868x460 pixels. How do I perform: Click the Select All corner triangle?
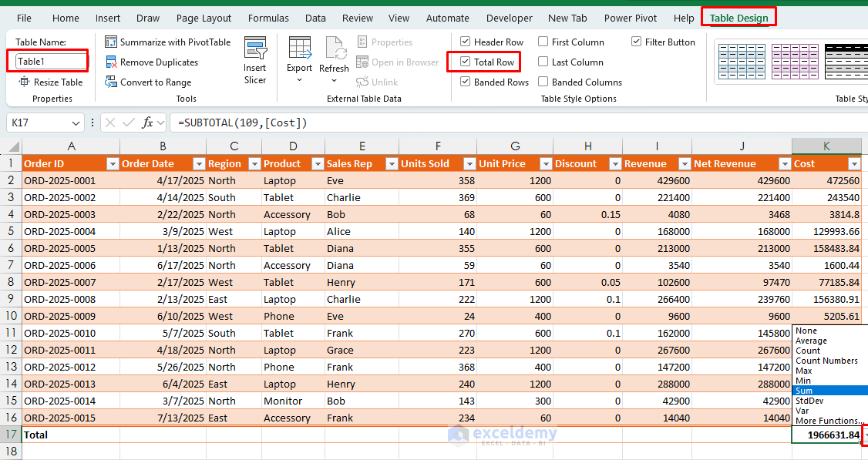[14, 146]
